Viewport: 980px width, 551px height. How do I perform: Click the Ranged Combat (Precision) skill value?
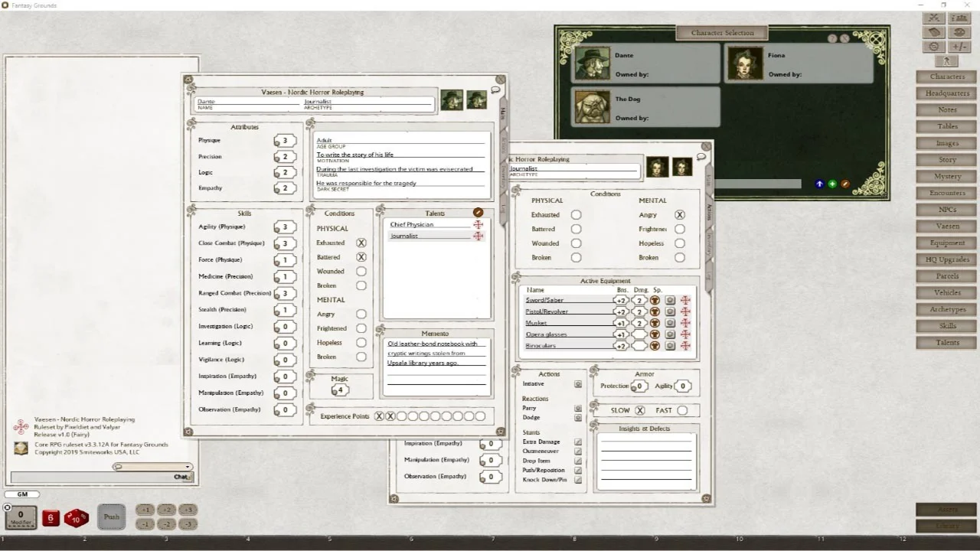(286, 293)
